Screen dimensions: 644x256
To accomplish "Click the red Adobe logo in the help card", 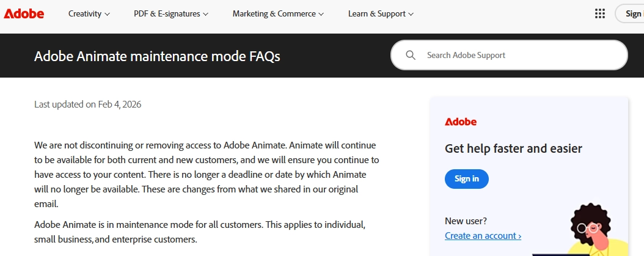I will pos(461,122).
